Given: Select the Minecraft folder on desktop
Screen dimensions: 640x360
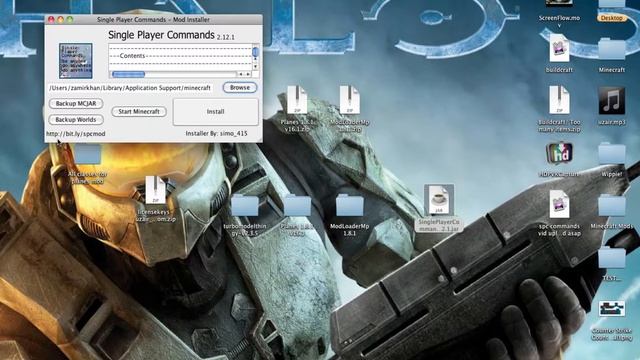Looking at the screenshot, I should (x=611, y=49).
